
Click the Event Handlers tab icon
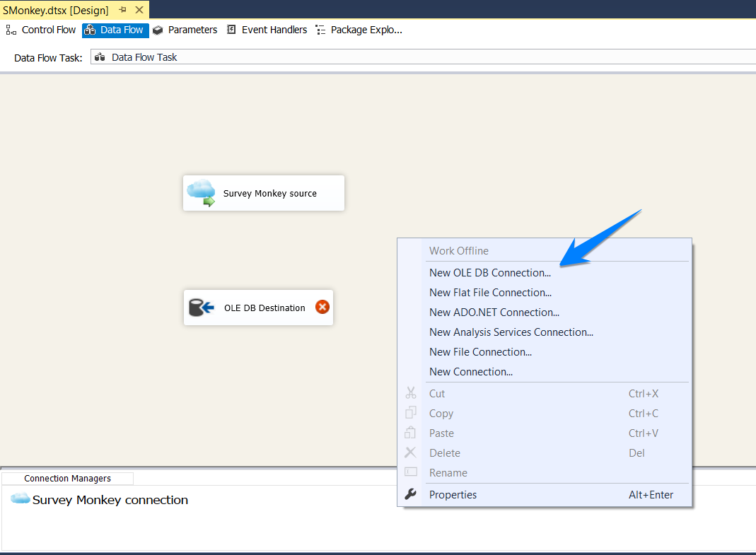click(231, 30)
